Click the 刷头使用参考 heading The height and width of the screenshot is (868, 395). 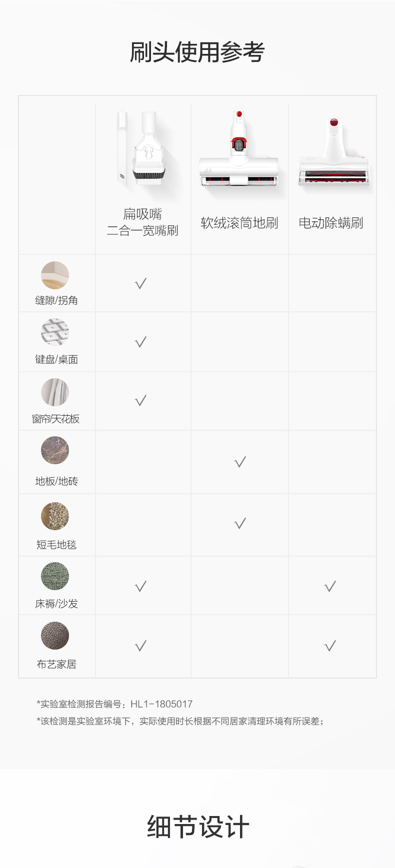pos(197,52)
